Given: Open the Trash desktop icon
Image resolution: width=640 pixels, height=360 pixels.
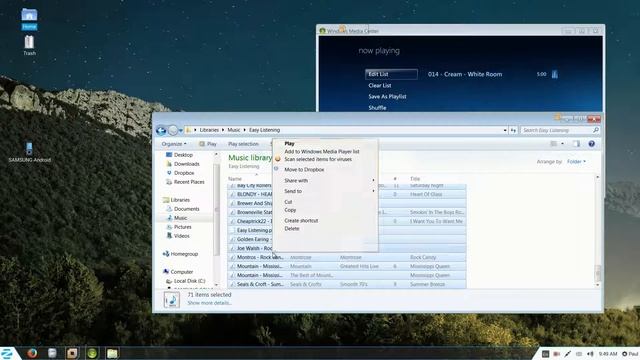Looking at the screenshot, I should pos(29,44).
